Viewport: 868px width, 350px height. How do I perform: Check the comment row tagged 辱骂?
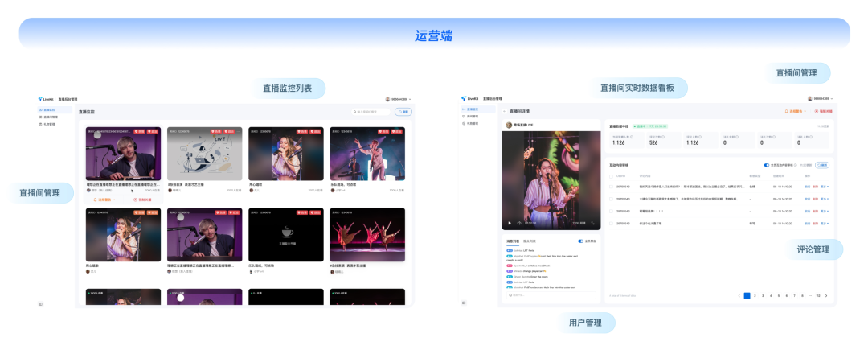611,223
